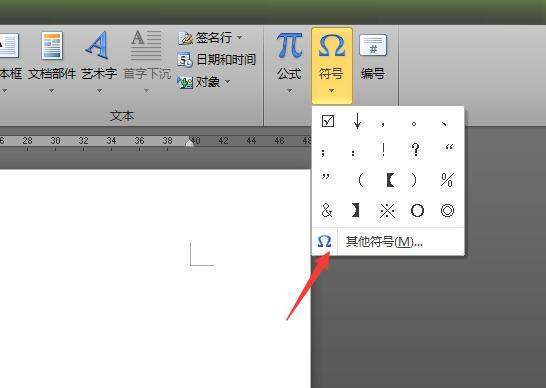Insert the closing double quote symbol
This screenshot has width=546, height=388.
[326, 177]
